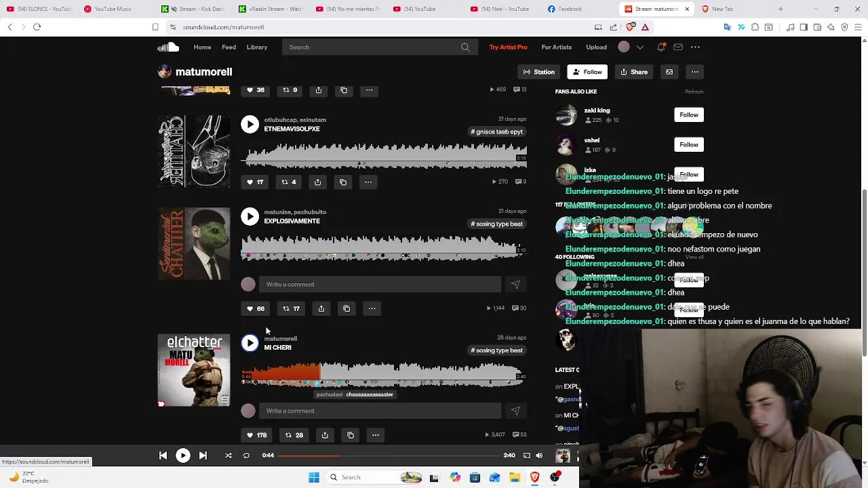Follow vahel in Fans also like

pyautogui.click(x=688, y=144)
